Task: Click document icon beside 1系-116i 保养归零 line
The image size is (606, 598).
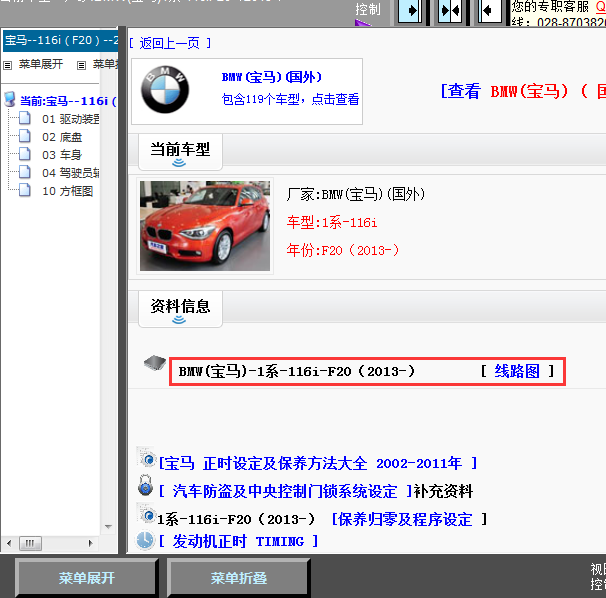Action: click(146, 514)
